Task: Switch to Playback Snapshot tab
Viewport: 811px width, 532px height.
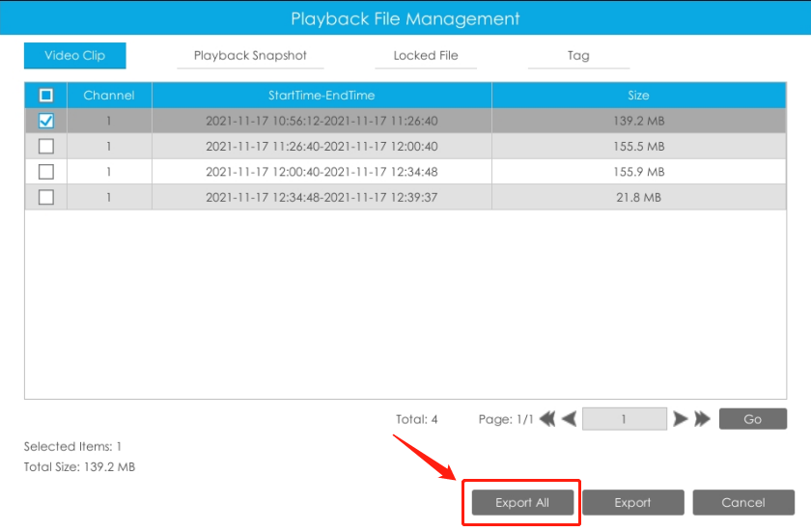Action: click(250, 55)
